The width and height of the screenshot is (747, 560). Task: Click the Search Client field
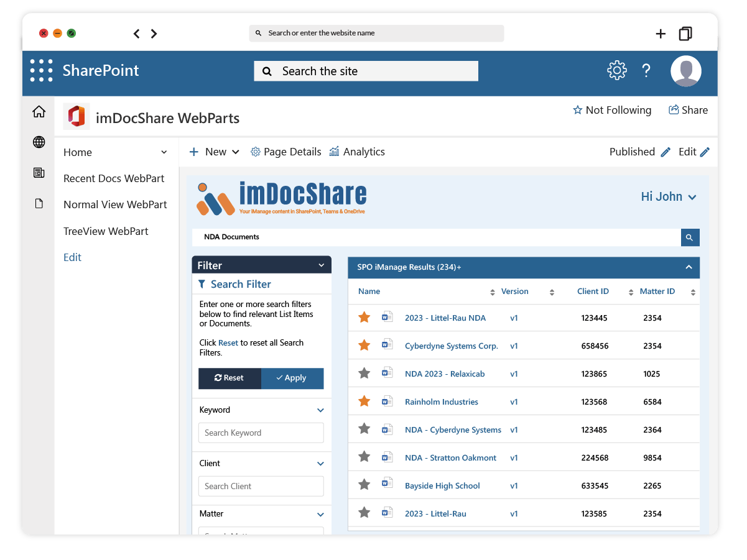pyautogui.click(x=261, y=486)
